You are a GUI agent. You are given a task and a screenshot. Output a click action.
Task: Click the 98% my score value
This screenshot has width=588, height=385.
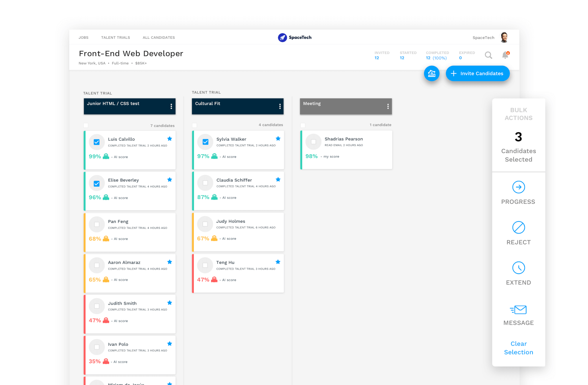pos(312,156)
